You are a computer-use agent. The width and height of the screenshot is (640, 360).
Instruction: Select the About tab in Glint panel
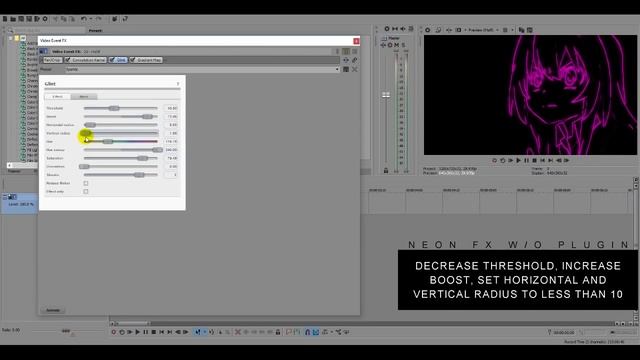84,97
